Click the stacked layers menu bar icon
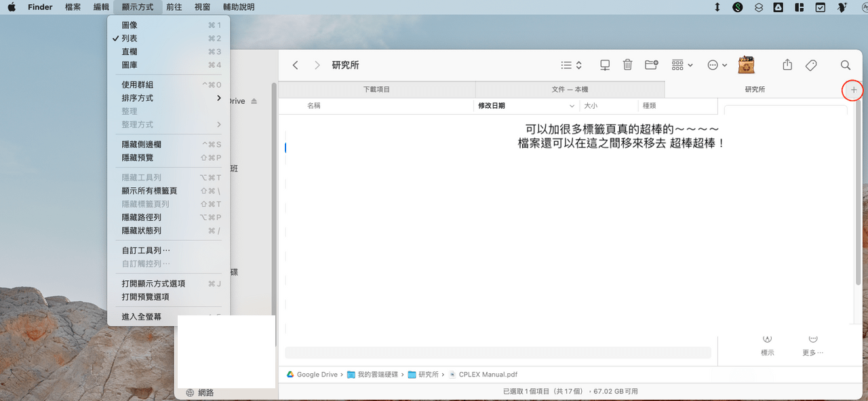868x401 pixels. pyautogui.click(x=759, y=7)
